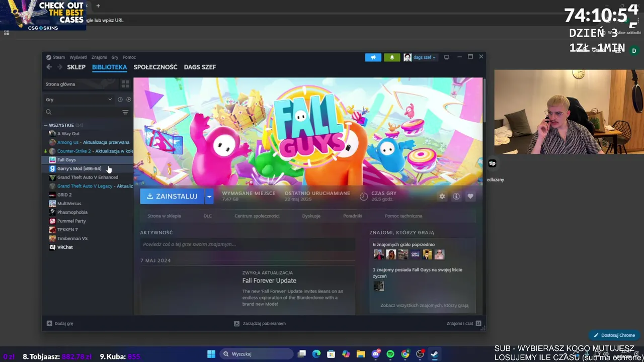Screen dimensions: 644x362
Task: Select Grand Theft Auto V Enhanced
Action: click(x=88, y=177)
